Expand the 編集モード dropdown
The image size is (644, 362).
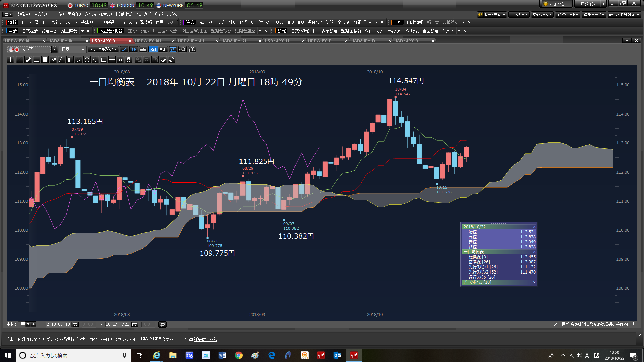(594, 15)
